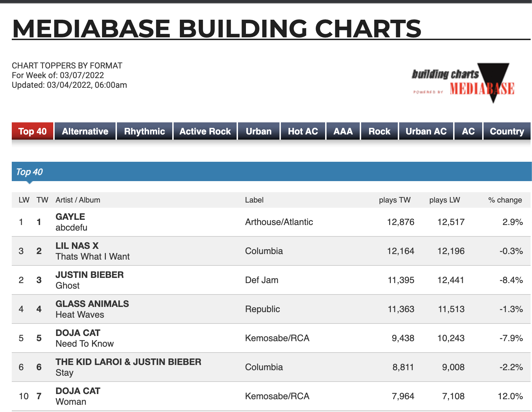532x412 pixels.
Task: Click the 9,008 plays LW value
Action: [453, 367]
